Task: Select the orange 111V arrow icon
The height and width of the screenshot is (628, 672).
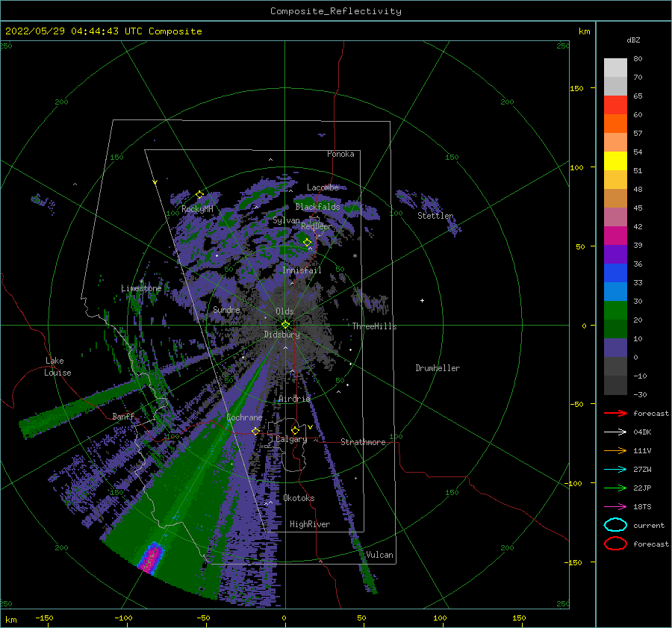Action: pos(615,450)
